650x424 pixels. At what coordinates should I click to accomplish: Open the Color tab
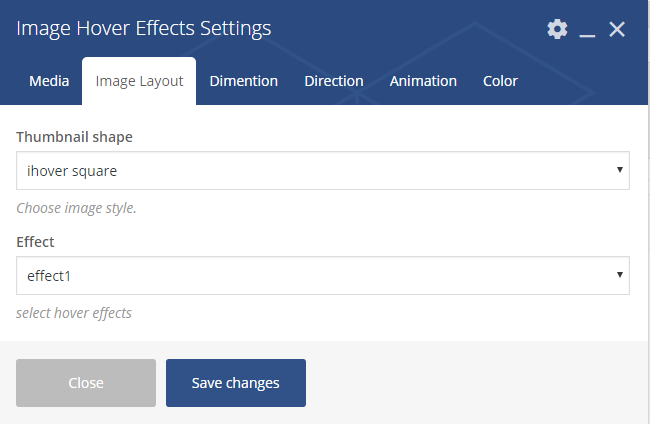pos(500,81)
